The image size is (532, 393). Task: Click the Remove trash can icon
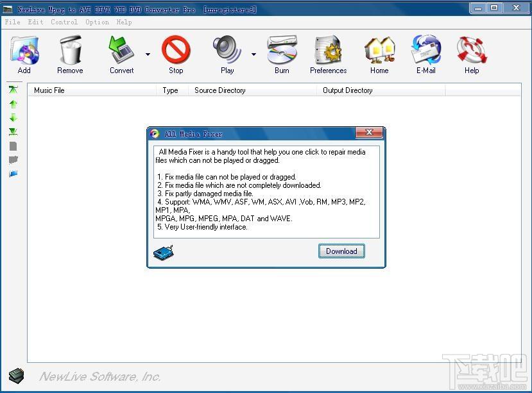coord(71,50)
